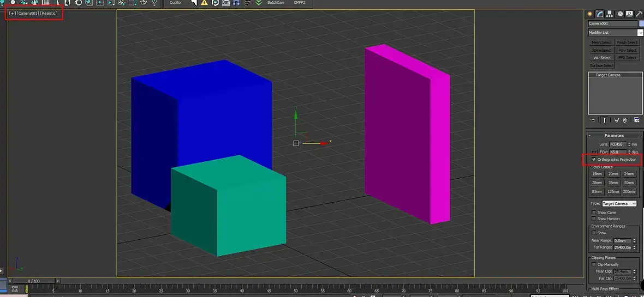This screenshot has height=297, width=644.
Task: Uncheck Orthographic Projection checkbox
Action: (593, 160)
